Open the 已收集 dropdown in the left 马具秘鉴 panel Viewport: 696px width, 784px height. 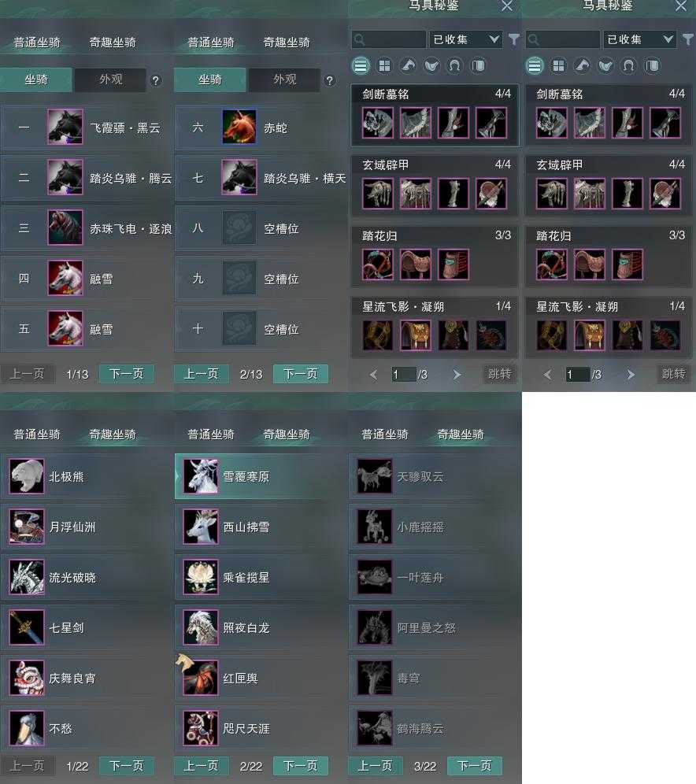465,39
